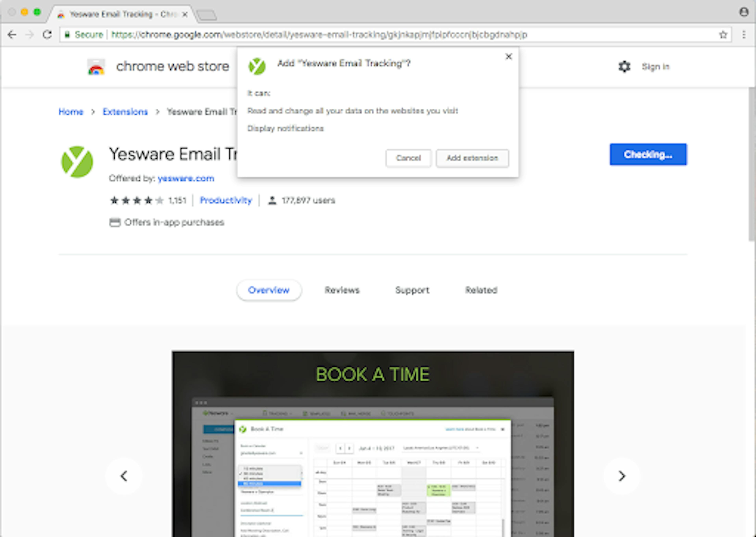Open the Chrome three-dot menu
This screenshot has height=537, width=756.
744,34
